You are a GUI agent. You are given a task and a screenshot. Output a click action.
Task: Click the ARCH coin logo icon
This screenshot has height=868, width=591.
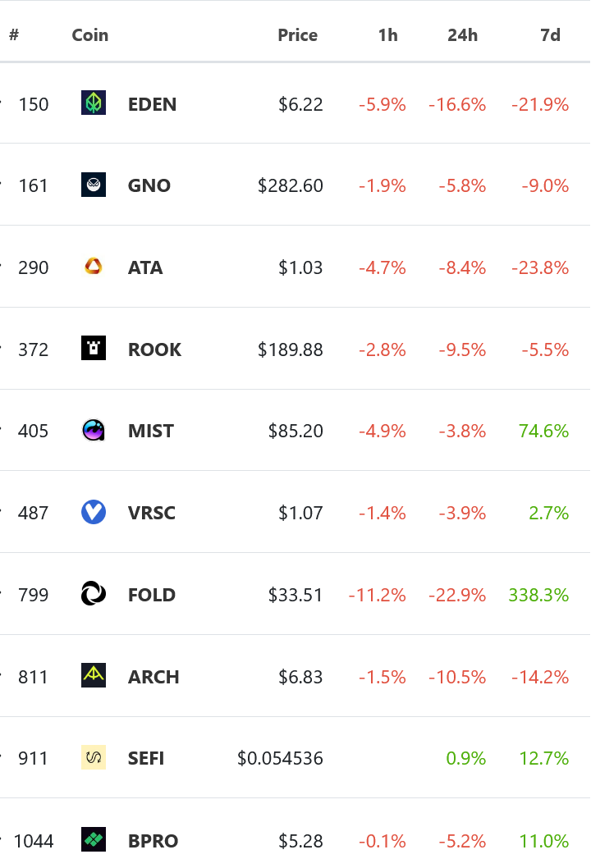coord(94,676)
